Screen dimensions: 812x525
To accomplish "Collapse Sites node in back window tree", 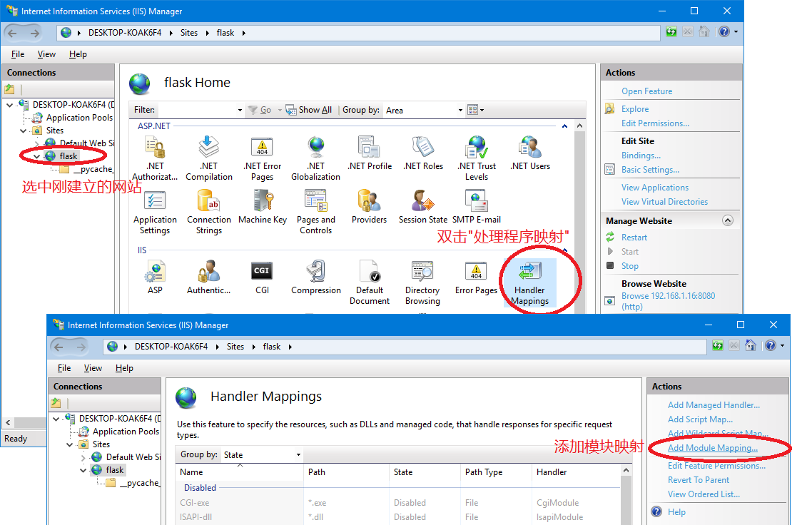I will tap(24, 131).
